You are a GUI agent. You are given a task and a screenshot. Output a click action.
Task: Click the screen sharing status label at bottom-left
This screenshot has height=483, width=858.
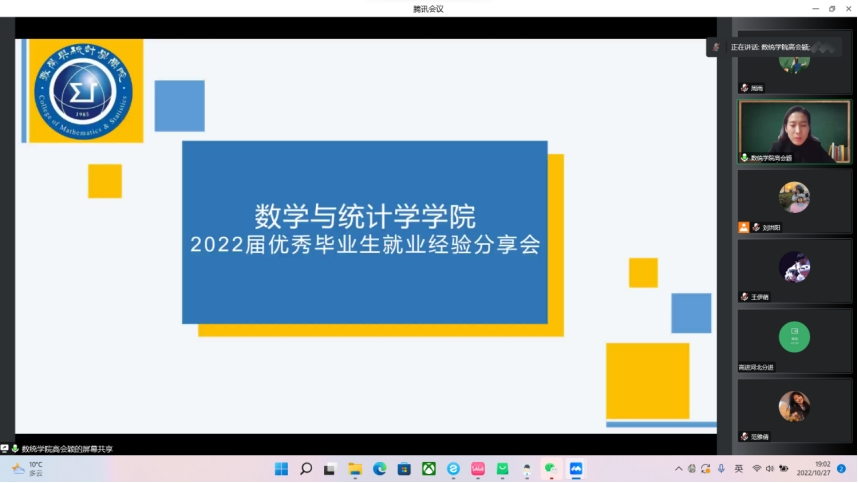click(x=66, y=449)
